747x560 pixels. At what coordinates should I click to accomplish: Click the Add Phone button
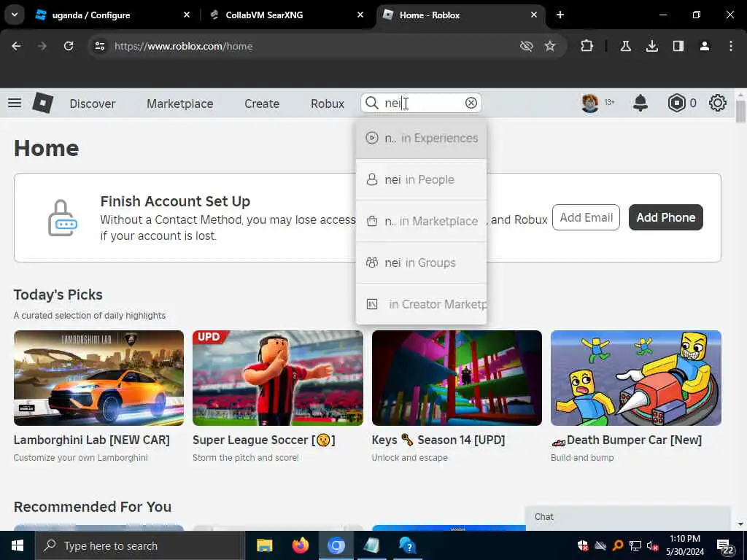(665, 217)
